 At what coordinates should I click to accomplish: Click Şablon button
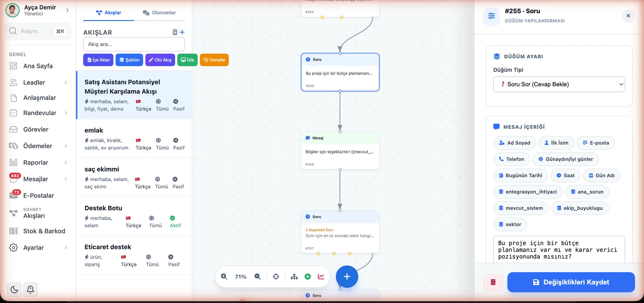coord(129,60)
